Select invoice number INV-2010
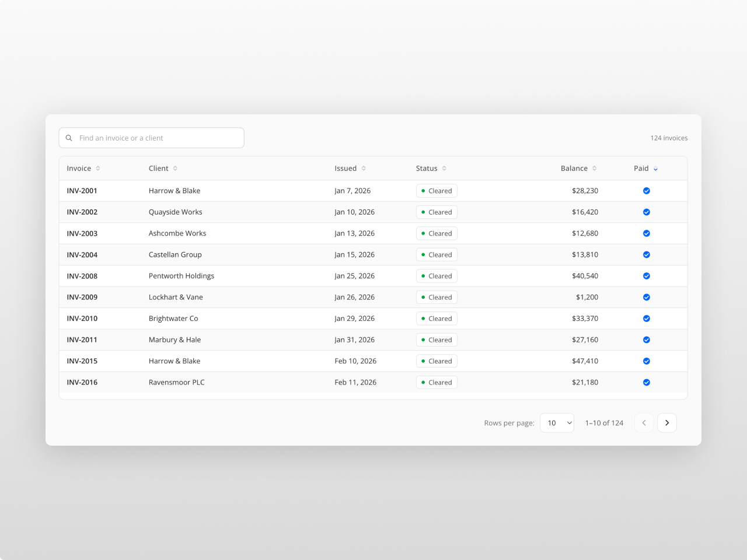The image size is (747, 560). (82, 318)
